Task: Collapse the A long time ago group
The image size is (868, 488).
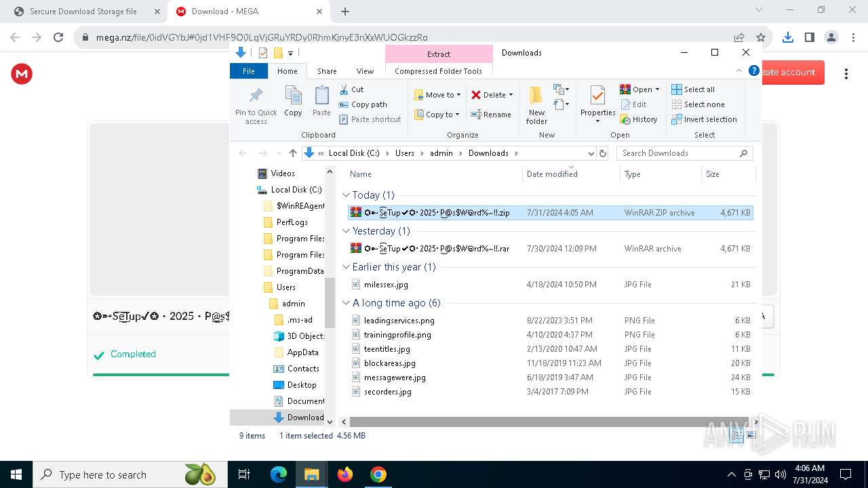Action: coord(346,303)
